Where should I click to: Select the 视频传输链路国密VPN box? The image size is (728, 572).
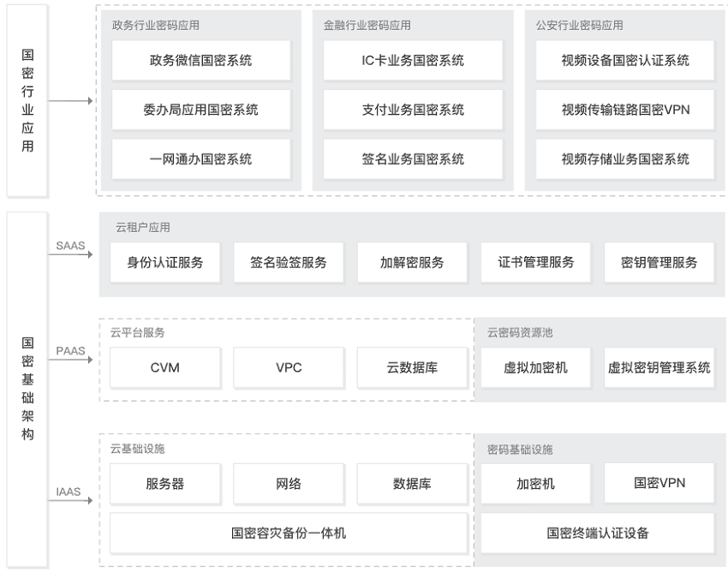pos(625,110)
